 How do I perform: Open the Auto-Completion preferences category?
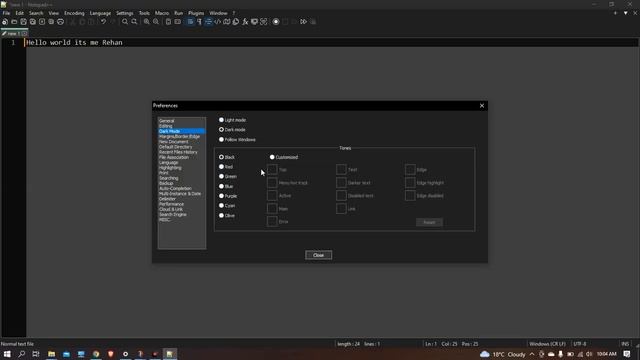175,189
